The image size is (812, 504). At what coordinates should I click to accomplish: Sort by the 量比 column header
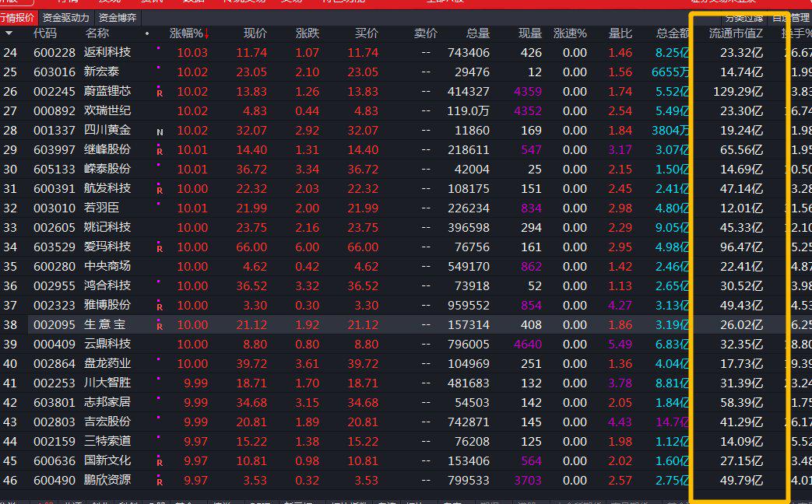point(620,33)
